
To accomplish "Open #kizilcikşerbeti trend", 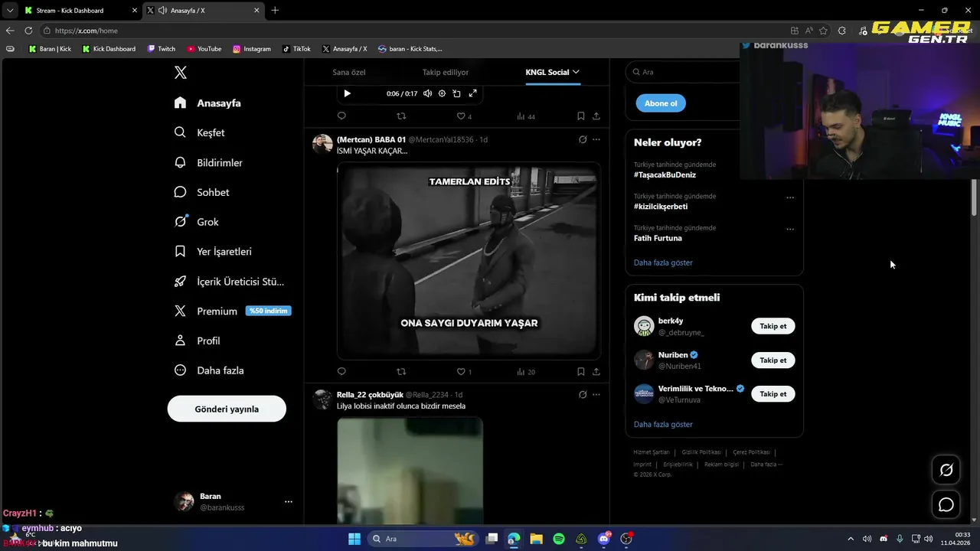I will pyautogui.click(x=661, y=207).
